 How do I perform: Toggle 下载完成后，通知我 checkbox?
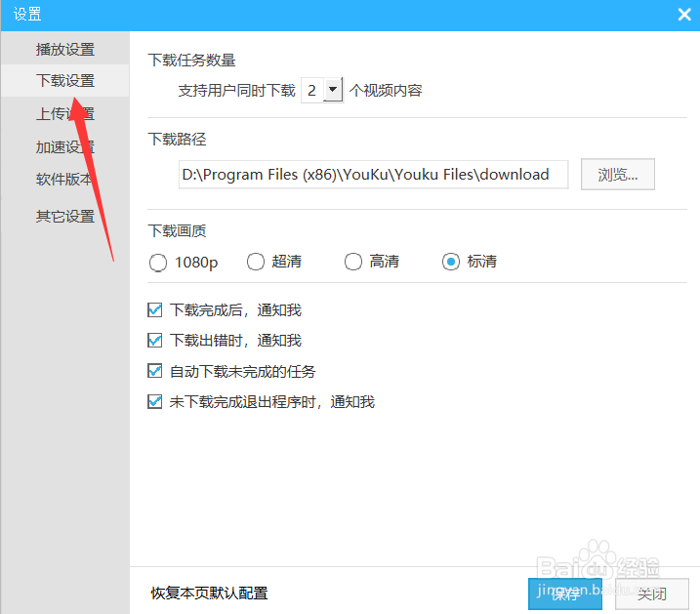click(x=155, y=309)
